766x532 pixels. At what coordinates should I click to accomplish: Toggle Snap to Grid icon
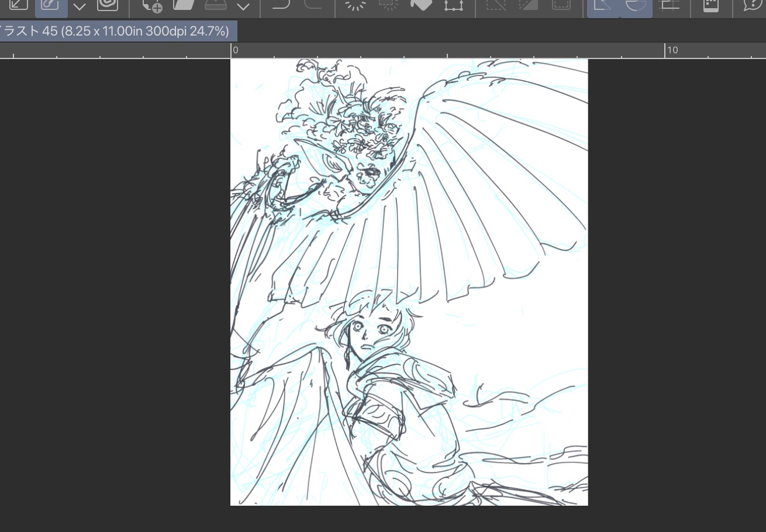point(668,5)
